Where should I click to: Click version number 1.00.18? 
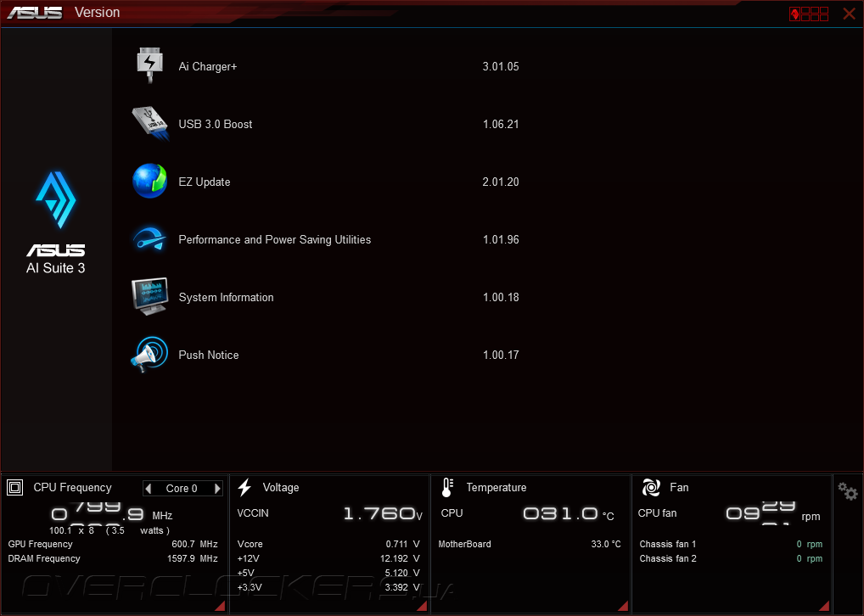point(501,298)
